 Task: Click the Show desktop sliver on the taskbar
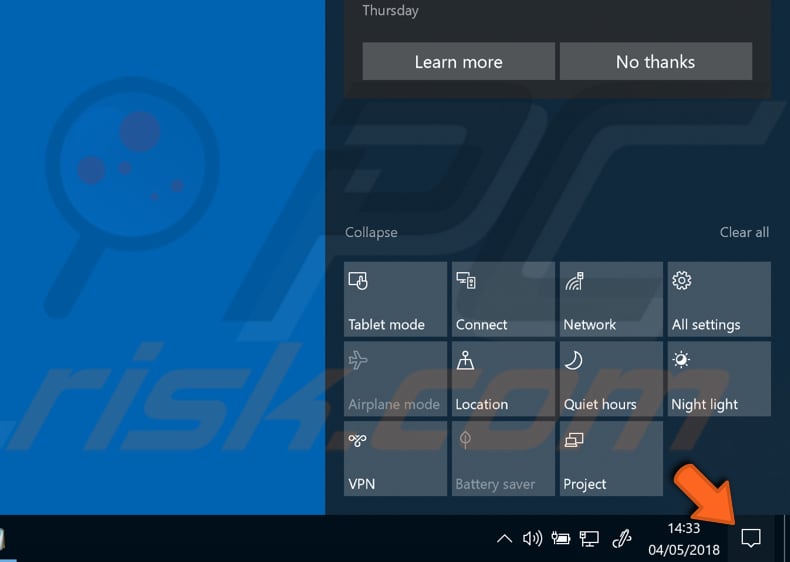(786, 538)
